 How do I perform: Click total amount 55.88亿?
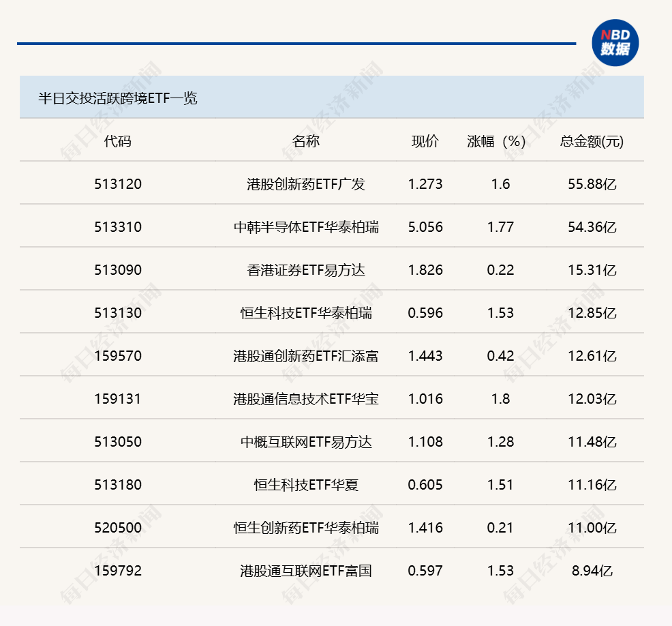[x=592, y=184]
